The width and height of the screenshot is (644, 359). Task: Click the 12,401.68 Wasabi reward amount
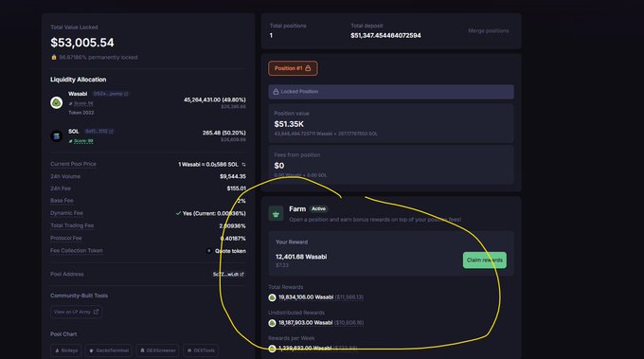[x=301, y=257]
